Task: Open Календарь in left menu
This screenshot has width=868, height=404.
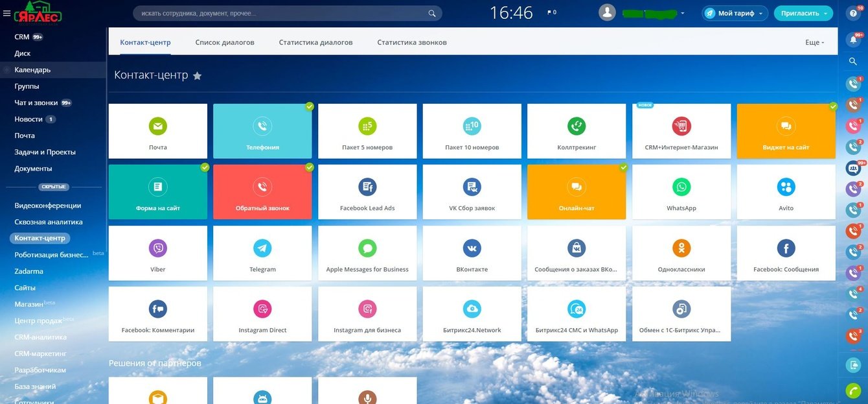Action: click(x=32, y=70)
